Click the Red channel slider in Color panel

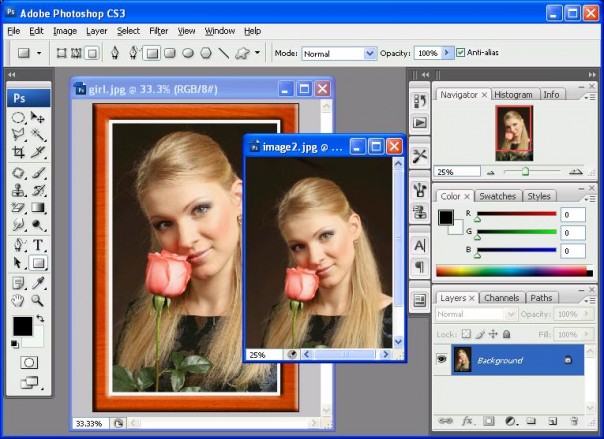coord(515,215)
